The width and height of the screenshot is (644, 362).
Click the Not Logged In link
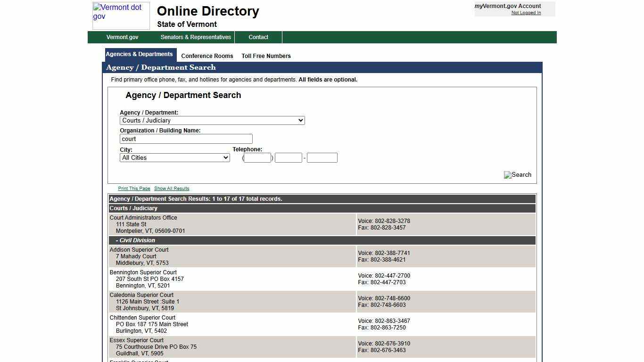[x=526, y=13]
